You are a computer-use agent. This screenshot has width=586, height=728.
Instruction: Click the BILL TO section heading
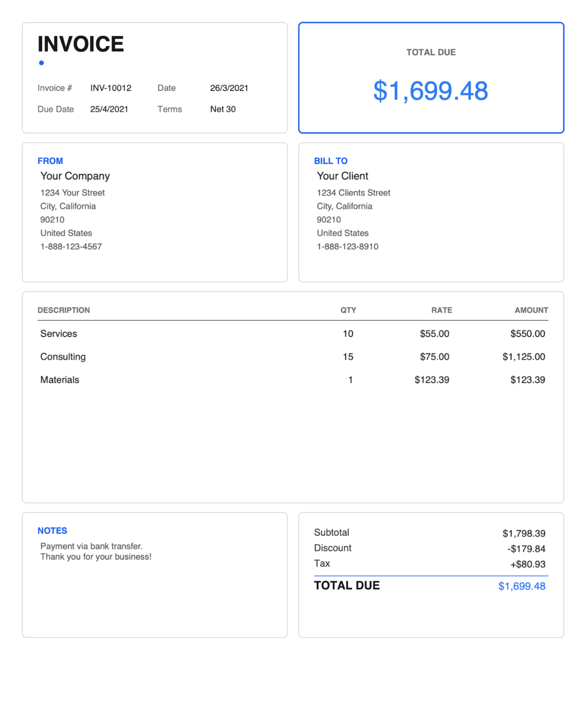click(x=331, y=161)
